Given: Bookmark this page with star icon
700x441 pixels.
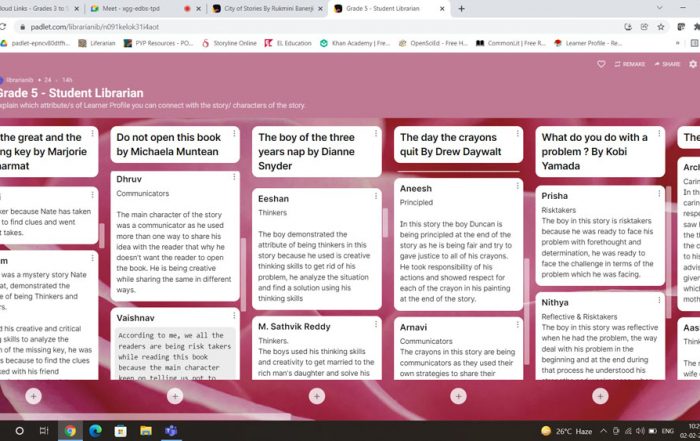Looking at the screenshot, I should [661, 27].
